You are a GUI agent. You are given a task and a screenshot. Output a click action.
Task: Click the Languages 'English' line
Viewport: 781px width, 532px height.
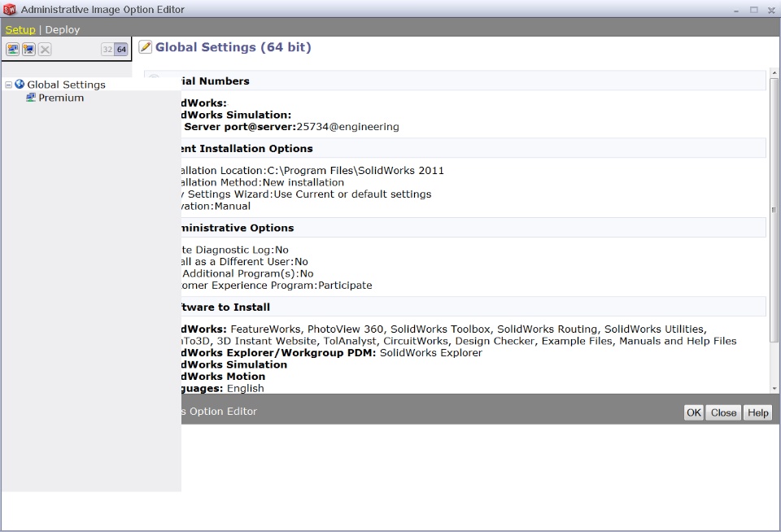click(223, 388)
